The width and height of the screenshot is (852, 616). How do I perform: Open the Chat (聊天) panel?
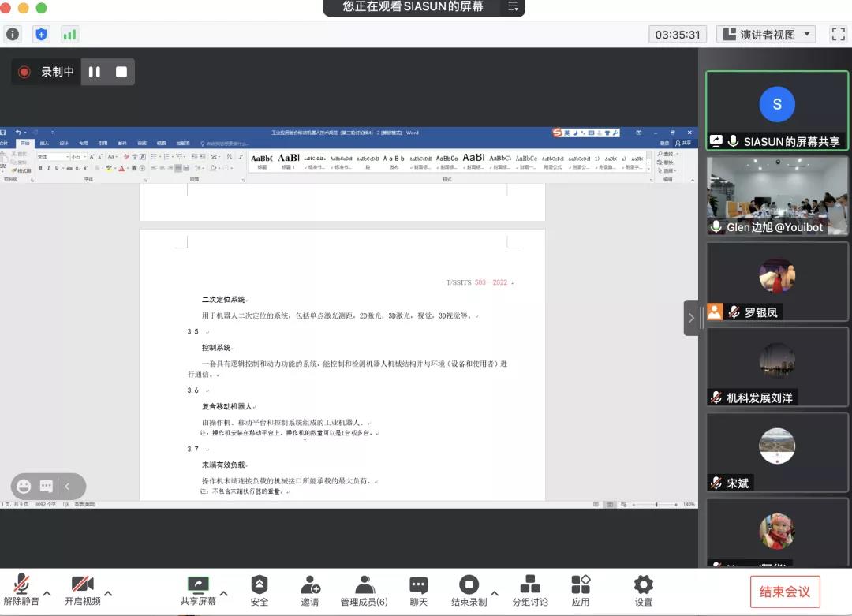click(418, 585)
